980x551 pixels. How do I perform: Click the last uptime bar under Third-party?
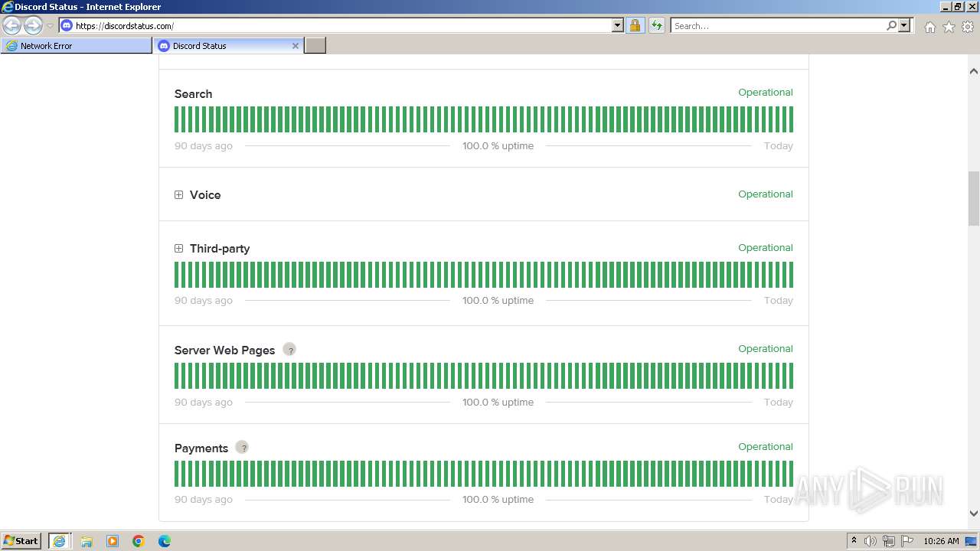(x=791, y=275)
